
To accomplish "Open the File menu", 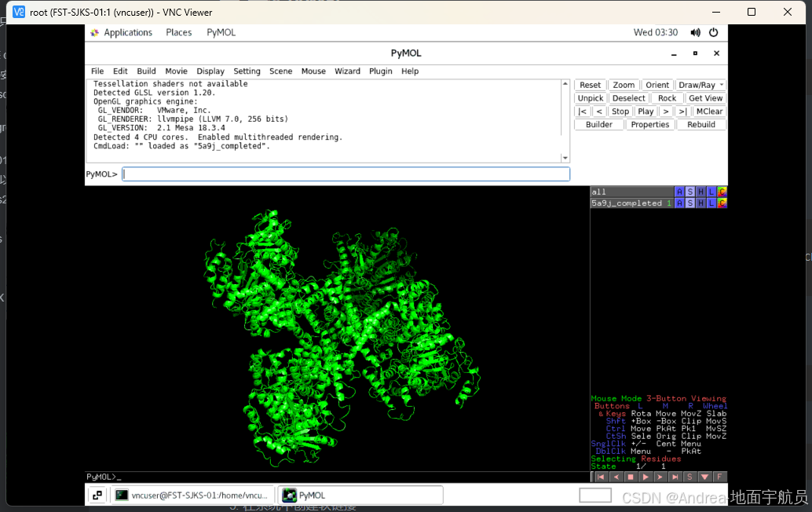I will pyautogui.click(x=97, y=71).
